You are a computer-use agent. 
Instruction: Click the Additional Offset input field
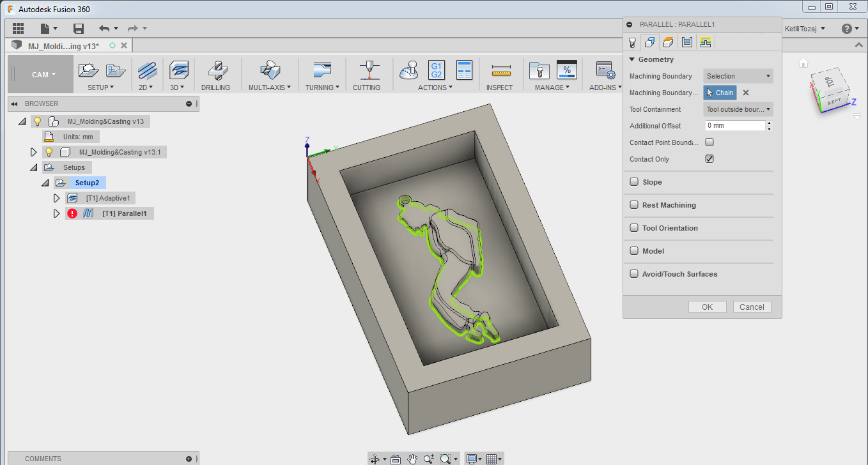pyautogui.click(x=735, y=126)
